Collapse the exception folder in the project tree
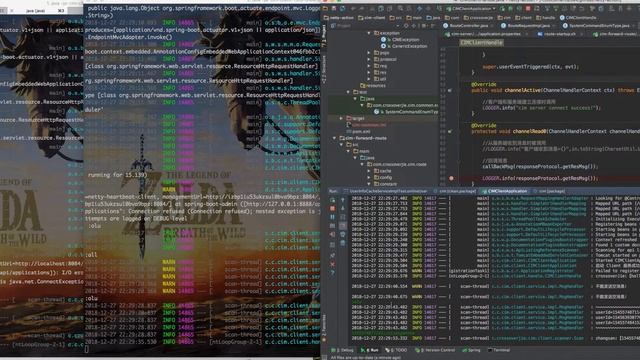 coord(369,33)
